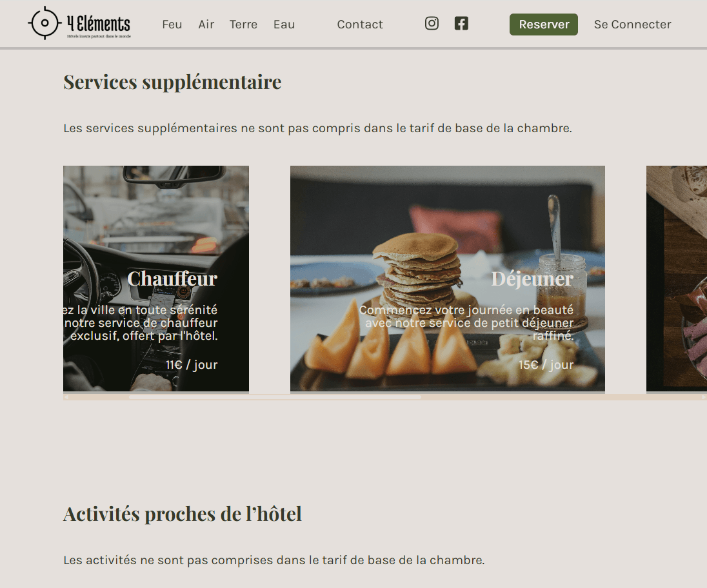Viewport: 707px width, 588px height.
Task: Click the services carousel horizontal scrollbar thumb
Action: pos(275,397)
